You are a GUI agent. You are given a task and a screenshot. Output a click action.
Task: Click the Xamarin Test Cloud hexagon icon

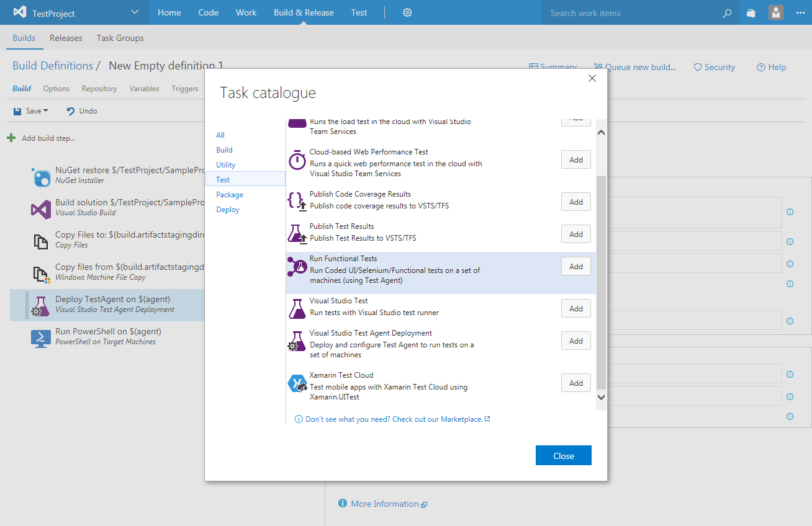(297, 384)
